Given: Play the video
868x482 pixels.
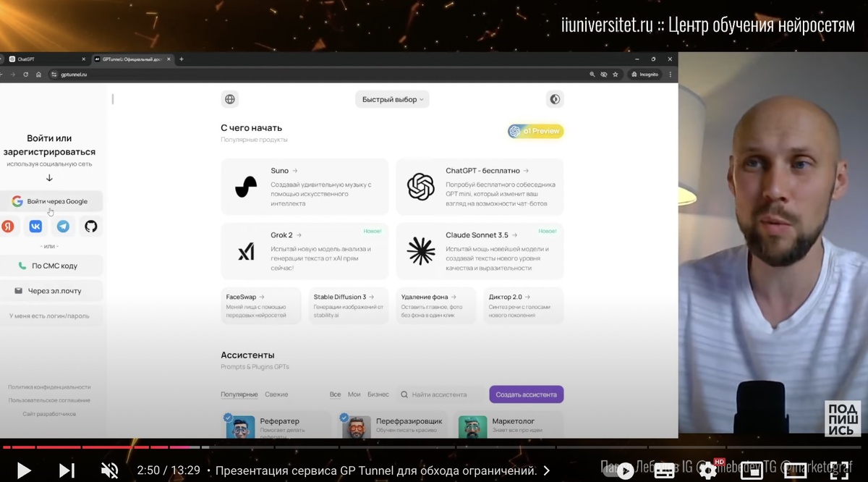Looking at the screenshot, I should tap(24, 470).
